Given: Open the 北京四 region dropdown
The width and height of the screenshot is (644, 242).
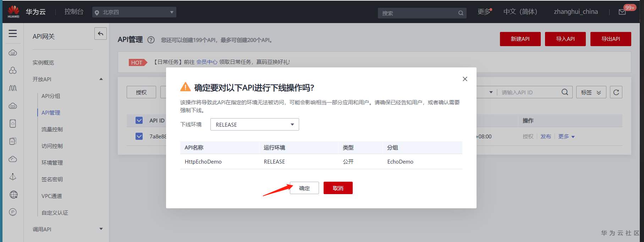Looking at the screenshot, I should (x=134, y=12).
